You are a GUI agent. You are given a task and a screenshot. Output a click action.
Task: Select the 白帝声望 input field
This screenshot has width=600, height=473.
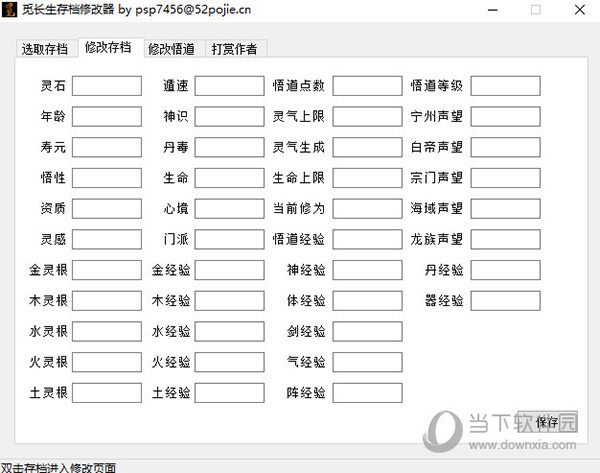coord(505,147)
